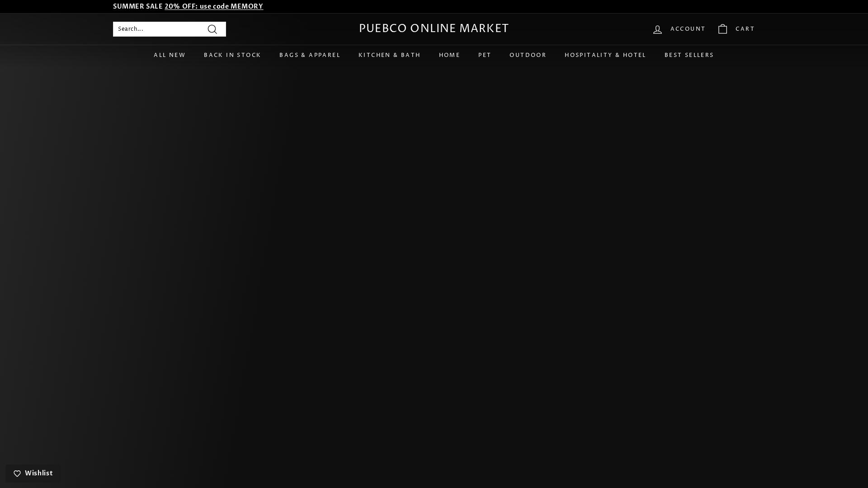Open the BAGS & APPAREL menu
The height and width of the screenshot is (488, 868).
click(310, 56)
